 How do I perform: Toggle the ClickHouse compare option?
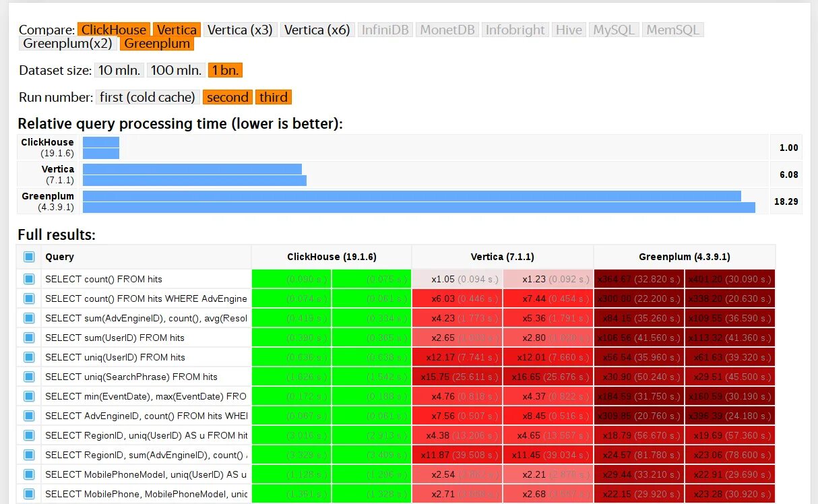coord(114,30)
